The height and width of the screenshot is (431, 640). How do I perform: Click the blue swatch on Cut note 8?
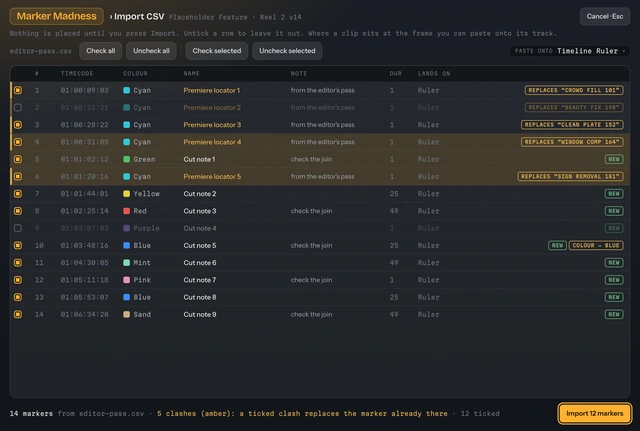pyautogui.click(x=127, y=297)
